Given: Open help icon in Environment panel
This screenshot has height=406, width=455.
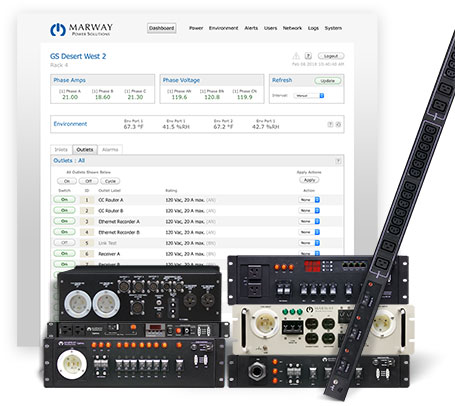Looking at the screenshot, I should pos(330,124).
